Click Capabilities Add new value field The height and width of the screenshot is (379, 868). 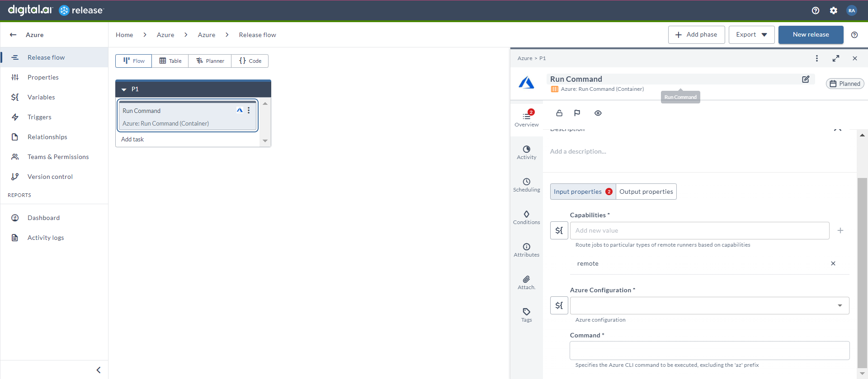point(699,230)
